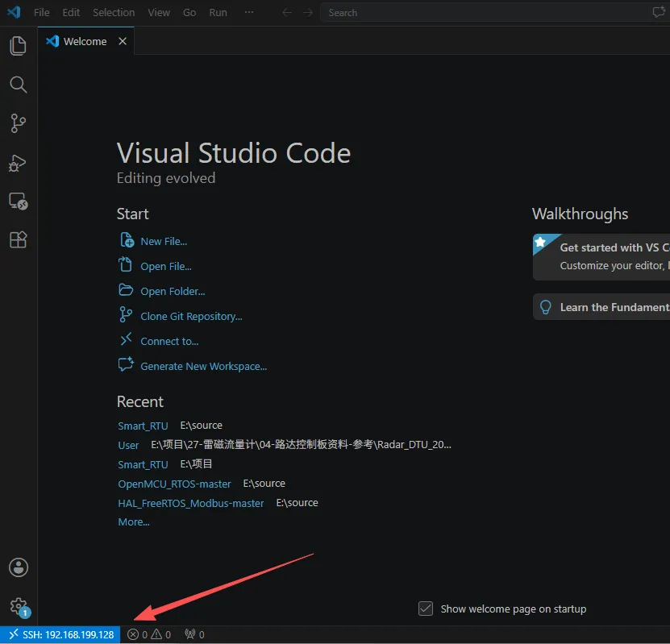This screenshot has height=644, width=670.
Task: Select the Welcome tab
Action: 85,41
